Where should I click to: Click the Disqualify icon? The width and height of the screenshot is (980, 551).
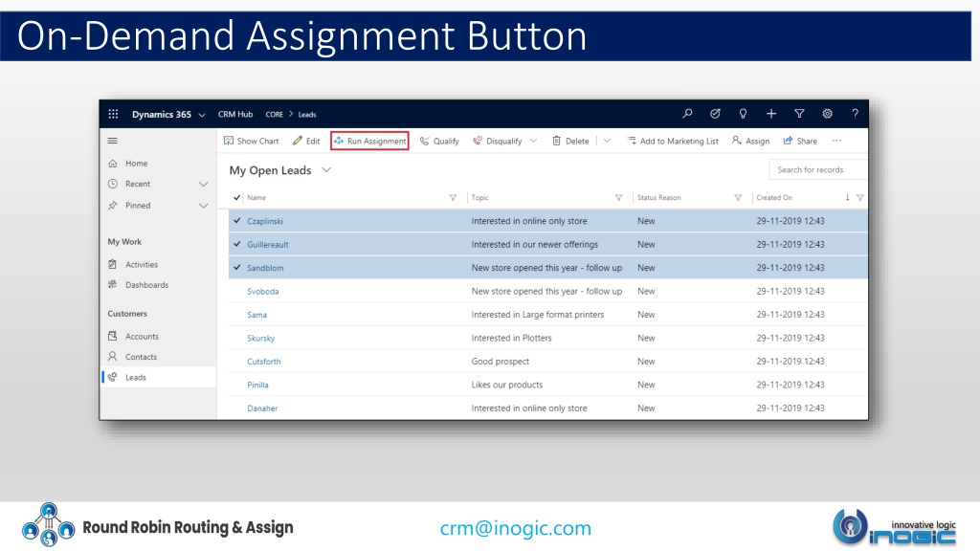pos(478,141)
